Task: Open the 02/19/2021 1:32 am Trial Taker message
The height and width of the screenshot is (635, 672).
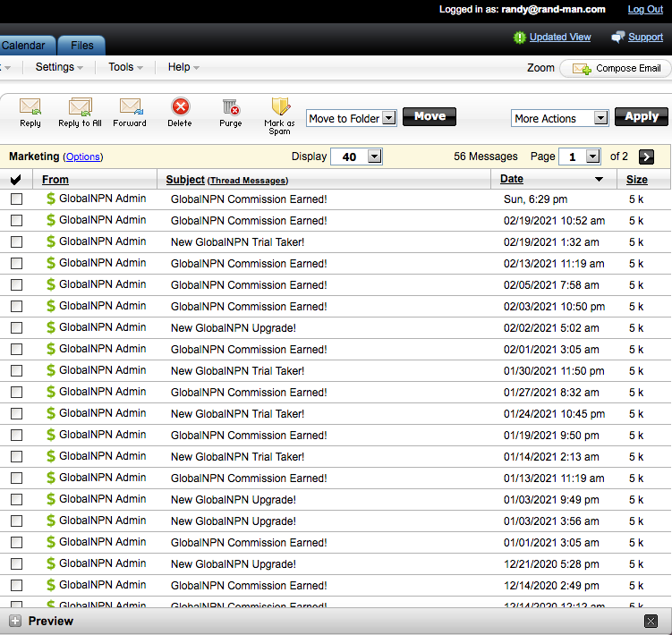Action: (x=237, y=242)
